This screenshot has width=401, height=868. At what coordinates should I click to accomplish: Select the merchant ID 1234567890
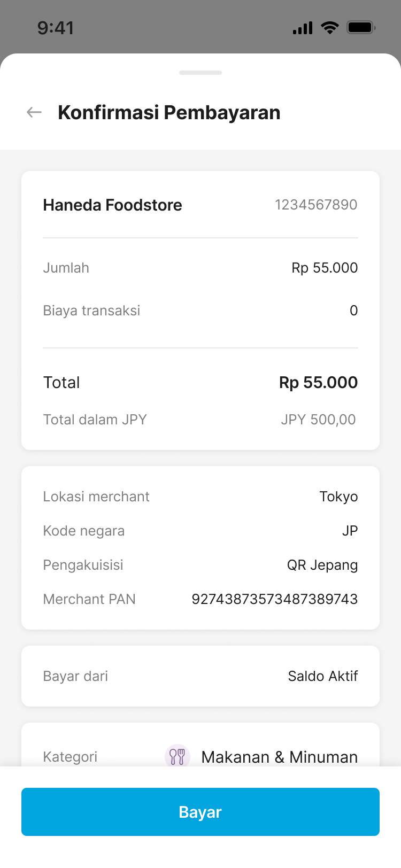coord(316,205)
